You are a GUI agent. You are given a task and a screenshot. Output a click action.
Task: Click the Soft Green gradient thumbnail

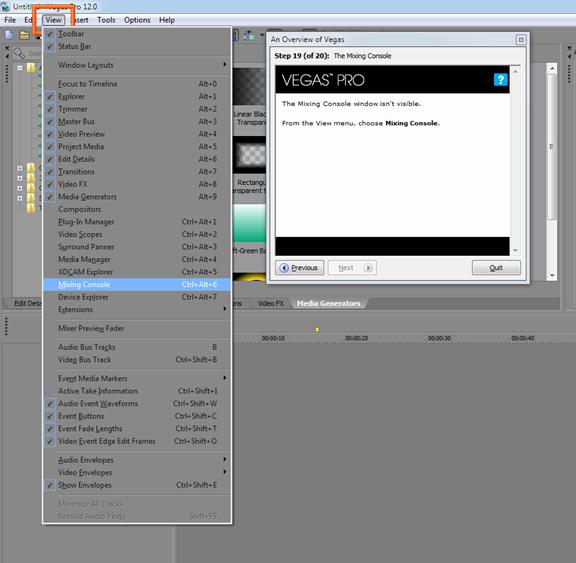point(249,223)
